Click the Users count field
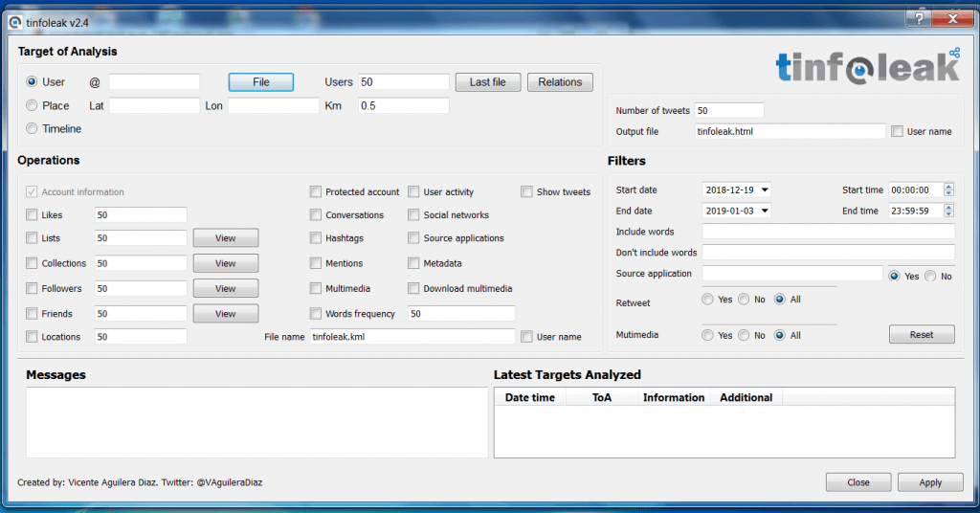Image resolution: width=980 pixels, height=513 pixels. pos(403,82)
